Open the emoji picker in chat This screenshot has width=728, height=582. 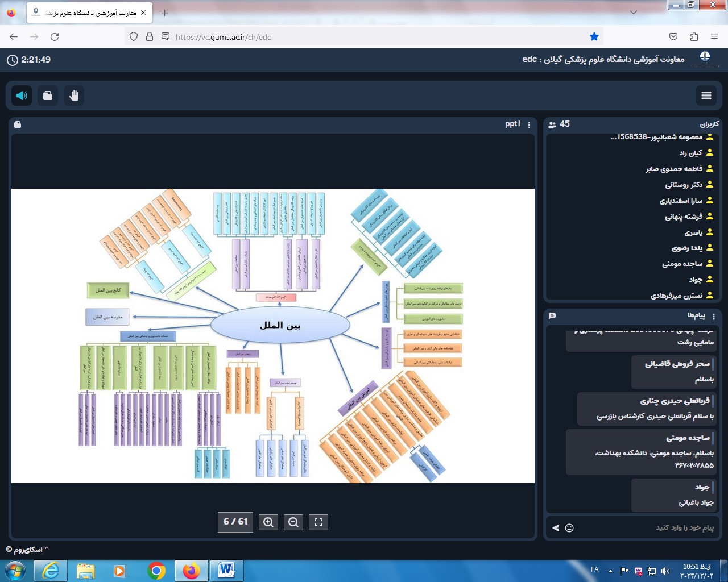coord(569,528)
